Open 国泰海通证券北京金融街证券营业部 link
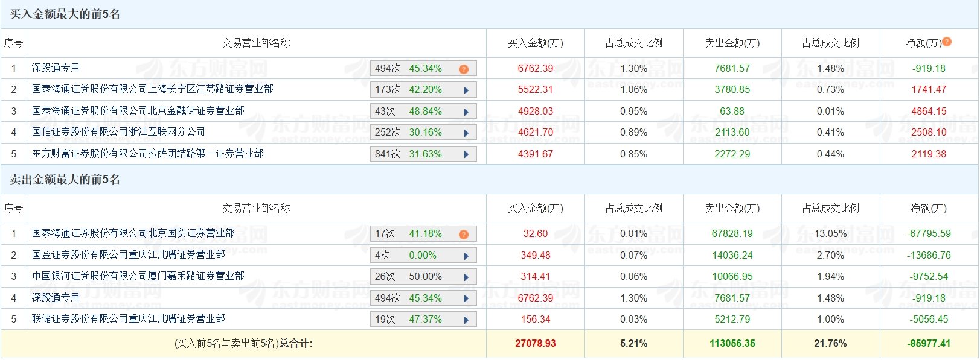Image resolution: width=980 pixels, height=360 pixels. click(138, 111)
